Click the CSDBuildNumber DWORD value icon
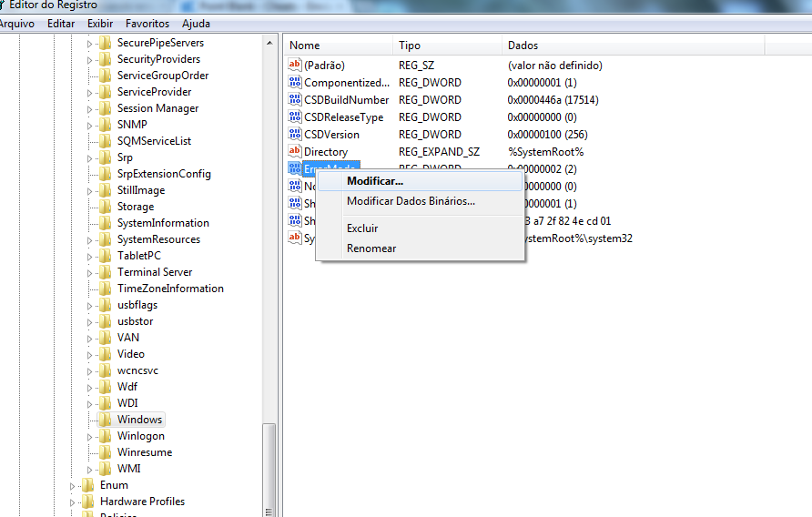 [x=294, y=100]
